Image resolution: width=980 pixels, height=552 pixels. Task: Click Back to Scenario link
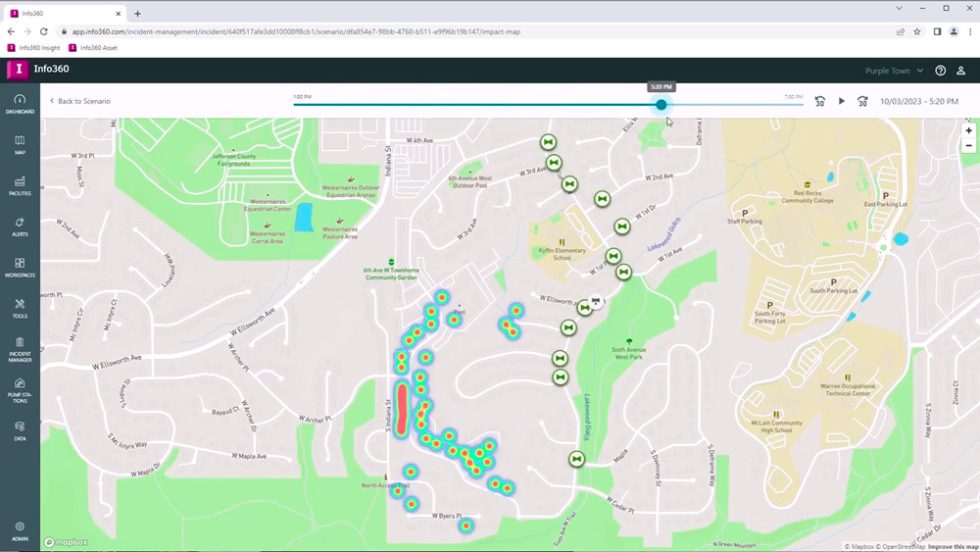pyautogui.click(x=80, y=101)
